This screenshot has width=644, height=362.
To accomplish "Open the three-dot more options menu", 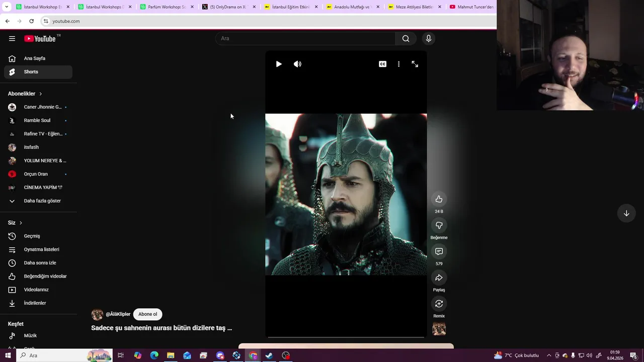I will pos(398,64).
